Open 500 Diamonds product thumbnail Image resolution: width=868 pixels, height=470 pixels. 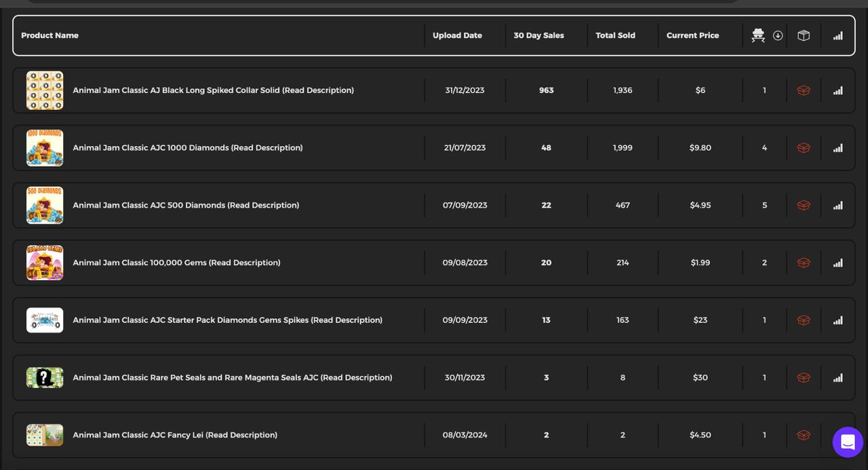45,205
